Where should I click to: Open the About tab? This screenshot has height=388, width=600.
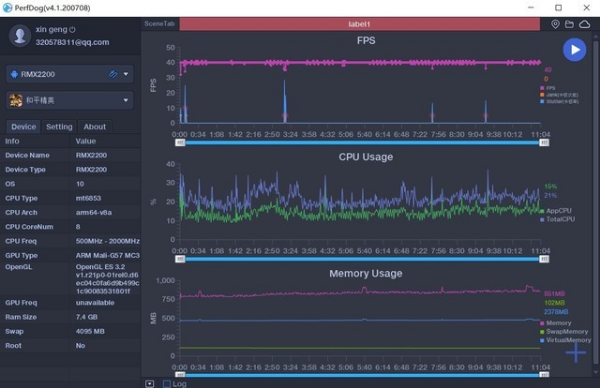(95, 127)
